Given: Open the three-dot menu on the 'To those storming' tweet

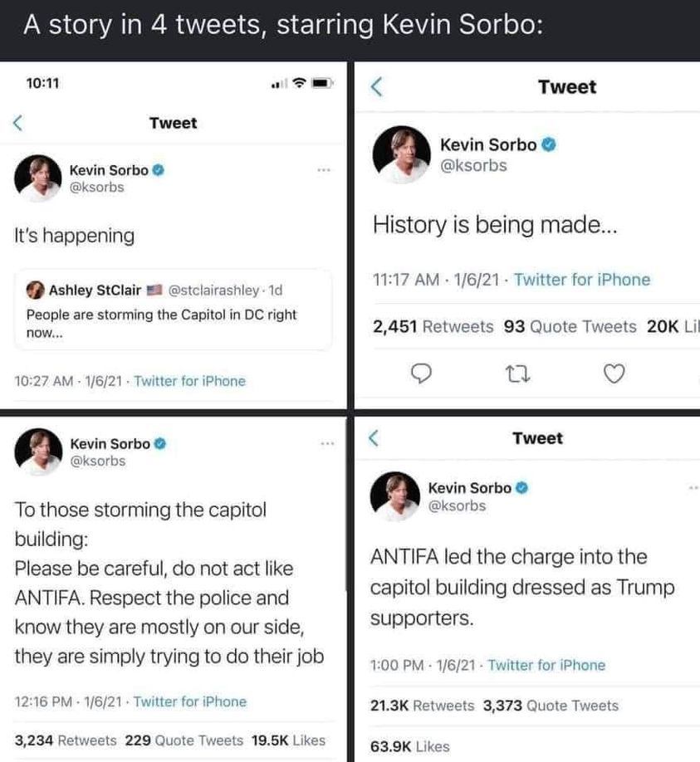Looking at the screenshot, I should (x=327, y=444).
